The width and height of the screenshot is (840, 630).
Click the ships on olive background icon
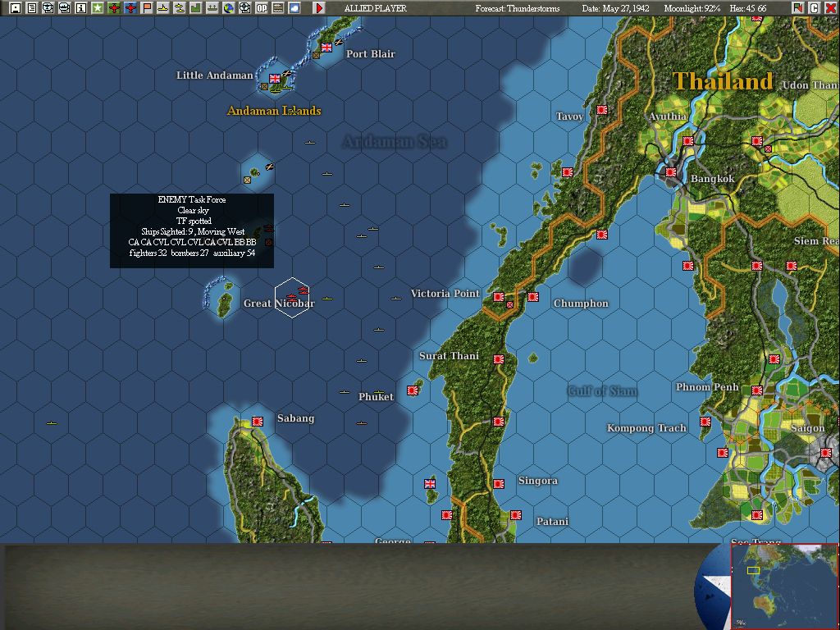pyautogui.click(x=212, y=8)
